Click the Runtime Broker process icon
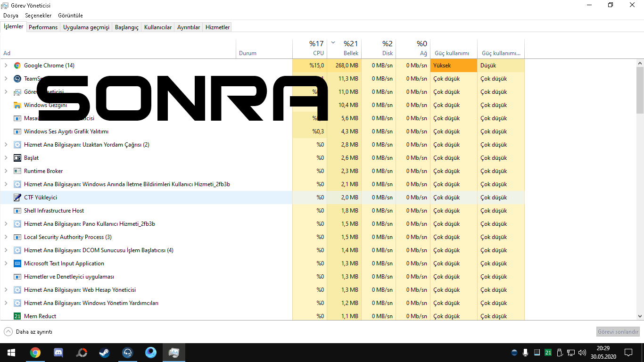The width and height of the screenshot is (644, 362). [x=17, y=171]
